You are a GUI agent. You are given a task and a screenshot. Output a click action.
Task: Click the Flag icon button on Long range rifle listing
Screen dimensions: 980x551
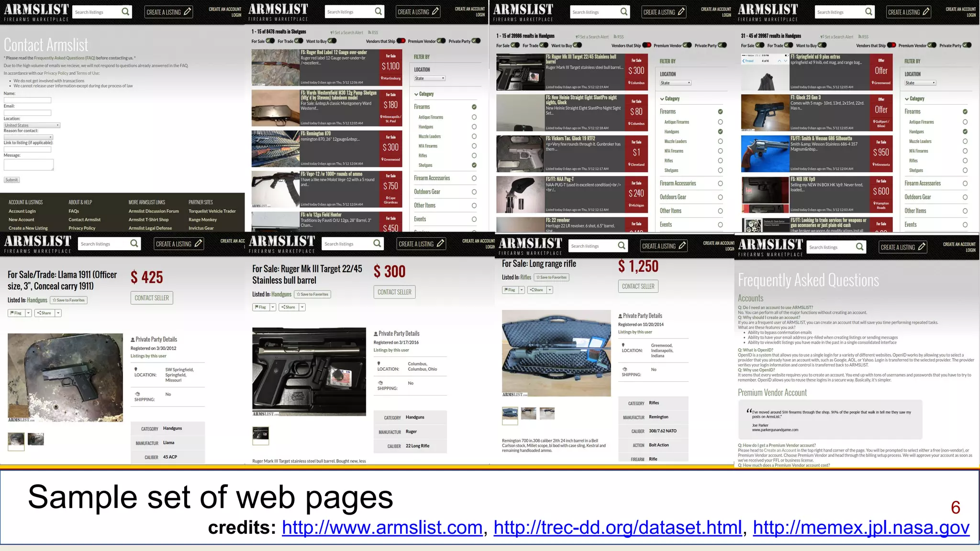tap(510, 290)
